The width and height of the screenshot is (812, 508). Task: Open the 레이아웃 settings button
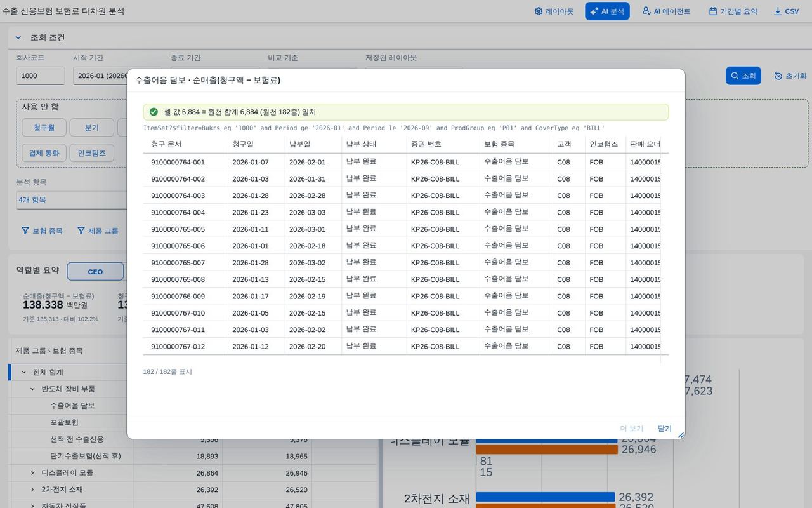point(554,11)
